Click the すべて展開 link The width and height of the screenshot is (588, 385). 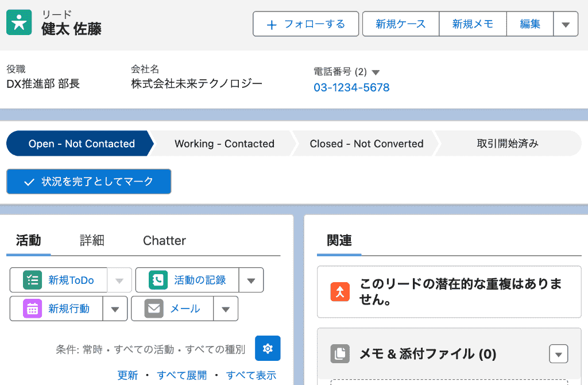[x=181, y=375]
